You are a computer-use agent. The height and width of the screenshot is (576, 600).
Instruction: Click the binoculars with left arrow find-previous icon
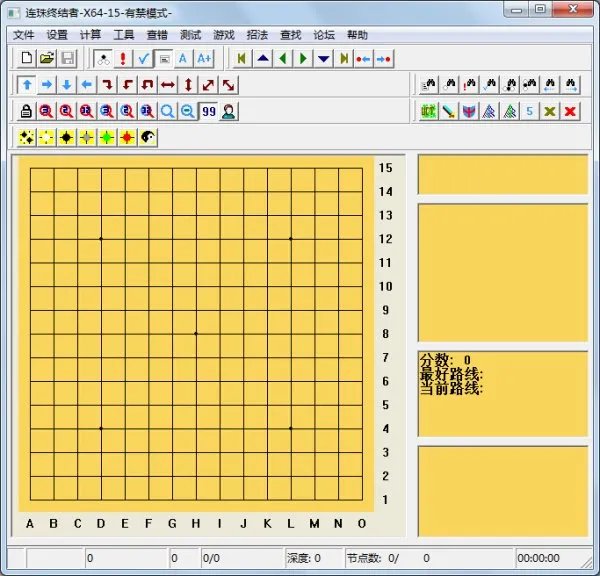[x=550, y=85]
